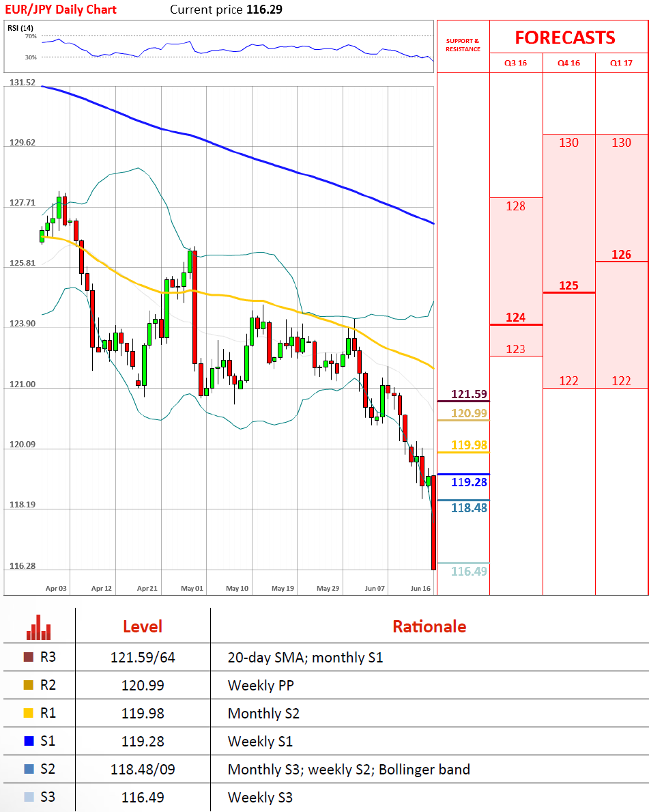Click the S1 blue color swatch
The height and width of the screenshot is (812, 649).
(x=29, y=741)
